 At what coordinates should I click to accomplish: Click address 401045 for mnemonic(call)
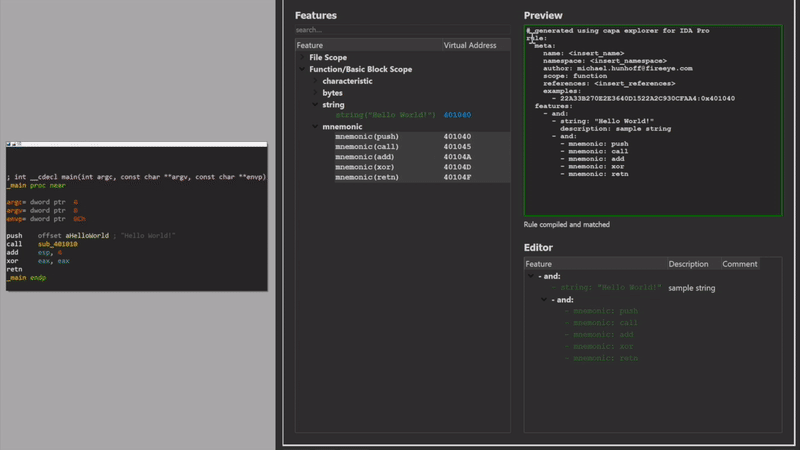pos(457,147)
